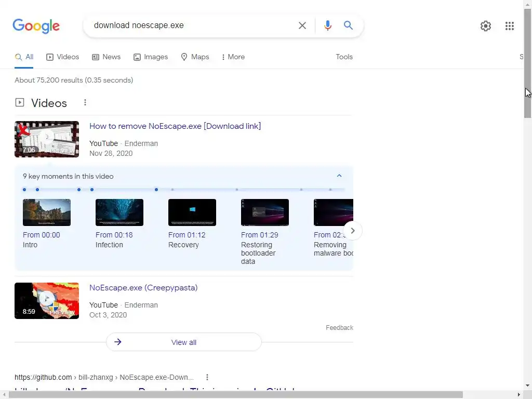Jump to the 01:12 Recovery moment thumbnail

point(192,212)
